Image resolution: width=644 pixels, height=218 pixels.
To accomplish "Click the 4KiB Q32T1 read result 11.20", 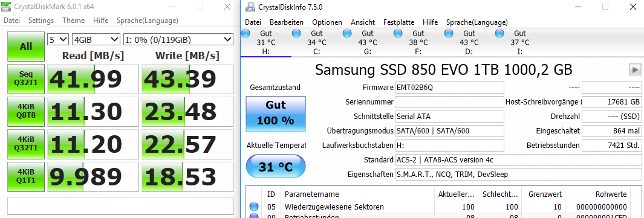I will 93,144.
